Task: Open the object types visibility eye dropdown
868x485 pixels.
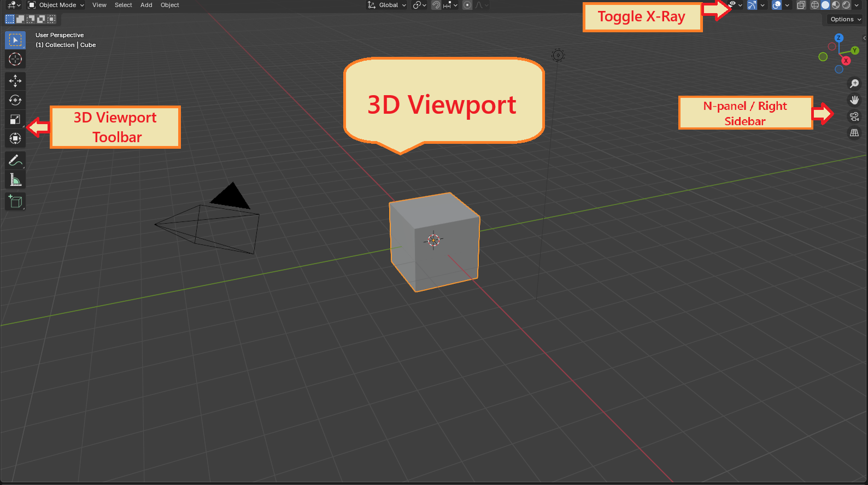Action: (735, 5)
